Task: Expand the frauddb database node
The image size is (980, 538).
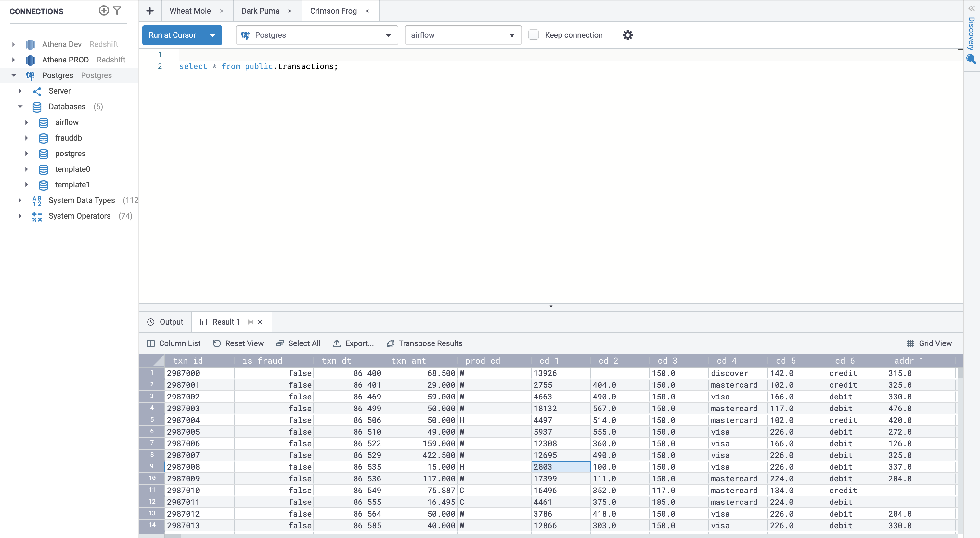Action: pyautogui.click(x=27, y=138)
